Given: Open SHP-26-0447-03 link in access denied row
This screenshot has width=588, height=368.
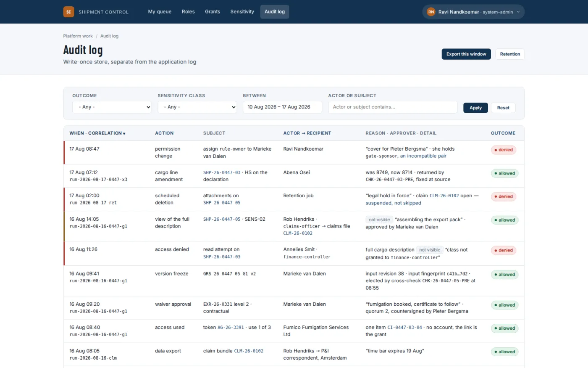Looking at the screenshot, I should coord(222,257).
